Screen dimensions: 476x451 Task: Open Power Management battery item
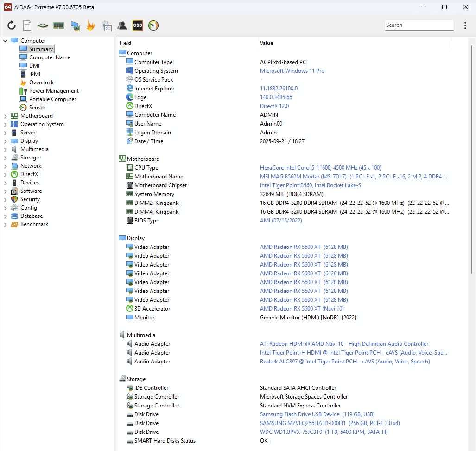49,91
